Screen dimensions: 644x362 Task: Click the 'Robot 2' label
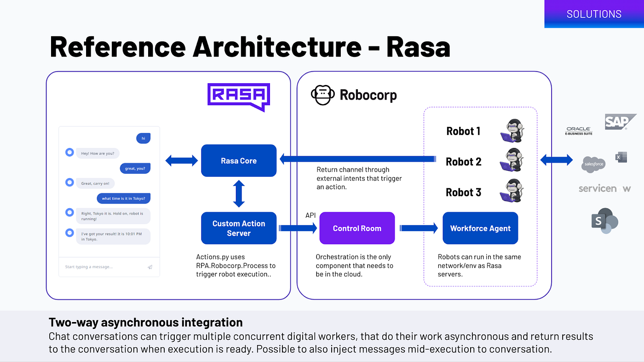pos(463,162)
